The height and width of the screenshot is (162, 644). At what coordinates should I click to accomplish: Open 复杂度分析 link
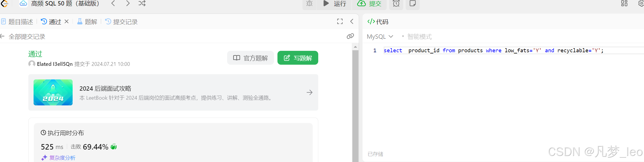click(x=58, y=158)
